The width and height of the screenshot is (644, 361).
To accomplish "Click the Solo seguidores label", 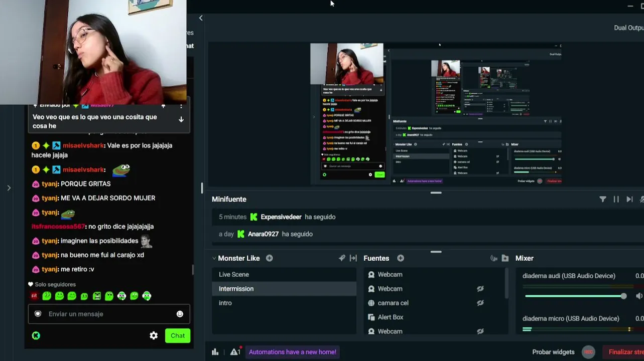I will (x=55, y=284).
